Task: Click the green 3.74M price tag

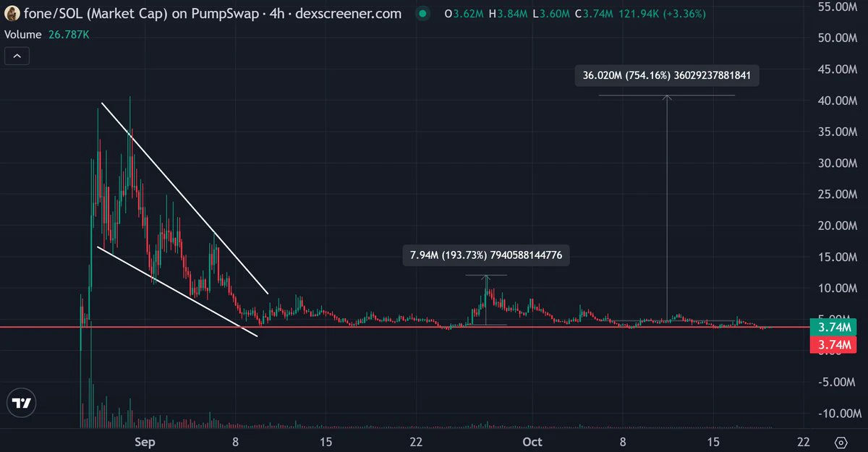Action: click(835, 327)
